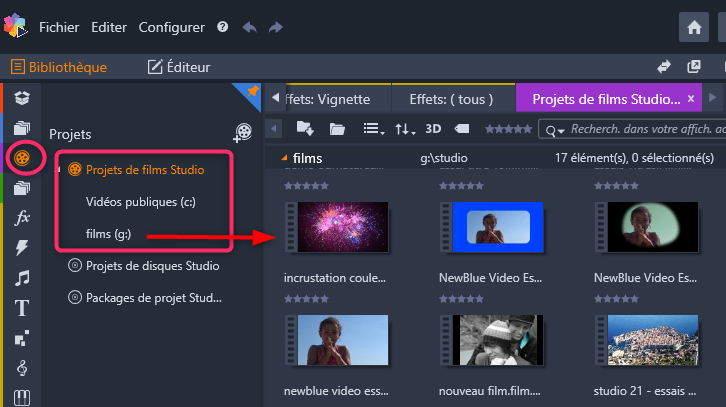Image resolution: width=726 pixels, height=407 pixels.
Task: Open the Titles T category
Action: click(x=22, y=308)
